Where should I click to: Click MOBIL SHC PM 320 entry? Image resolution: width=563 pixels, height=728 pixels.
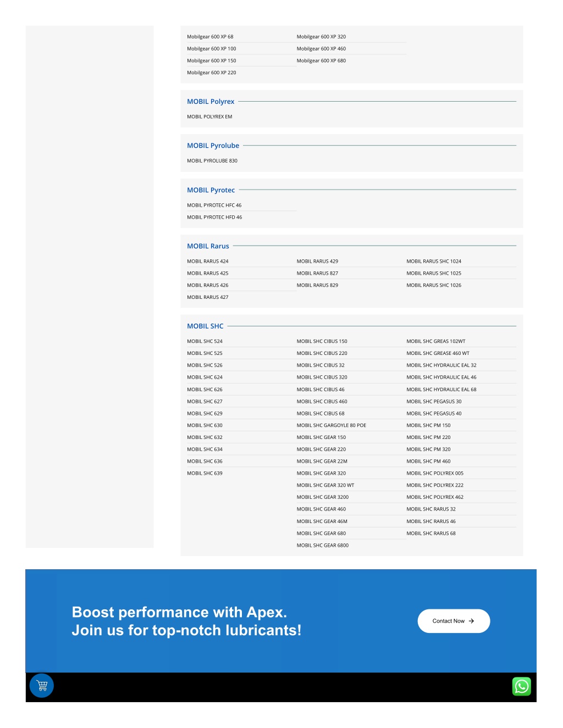click(x=428, y=449)
